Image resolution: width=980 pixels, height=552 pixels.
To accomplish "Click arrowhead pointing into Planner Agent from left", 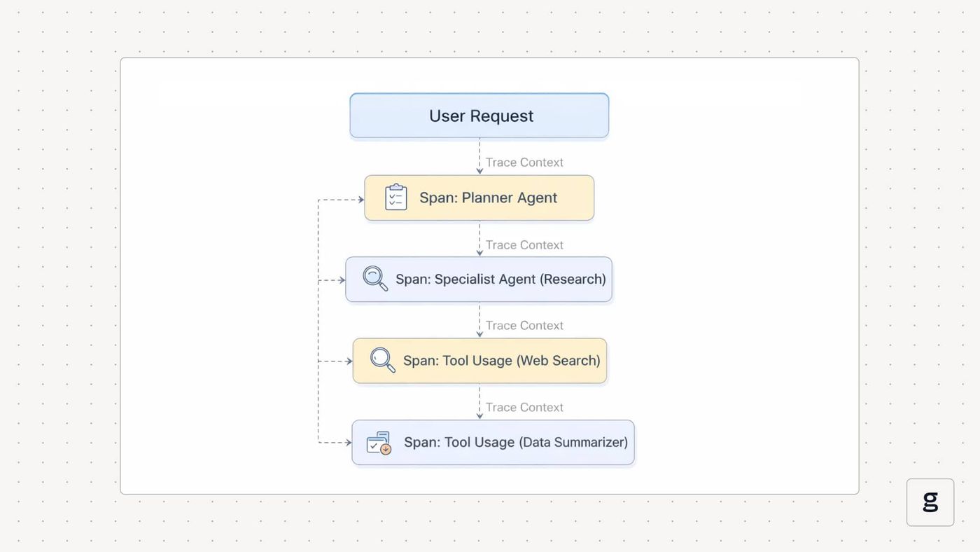I will [x=361, y=200].
